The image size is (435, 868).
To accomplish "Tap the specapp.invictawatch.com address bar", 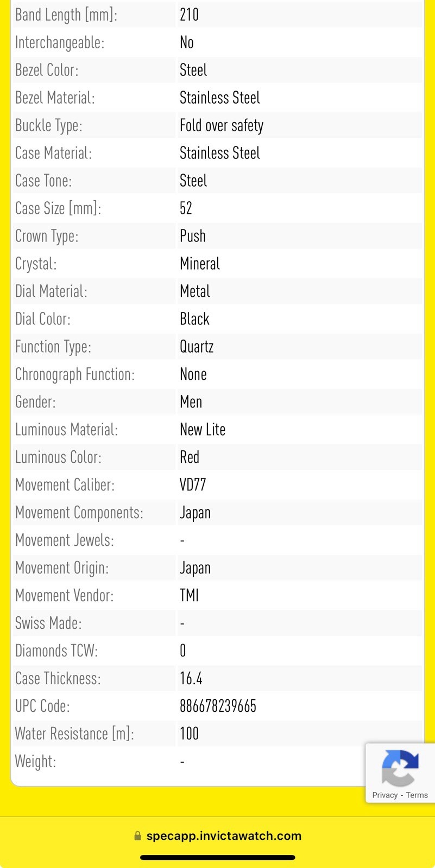I will (218, 836).
